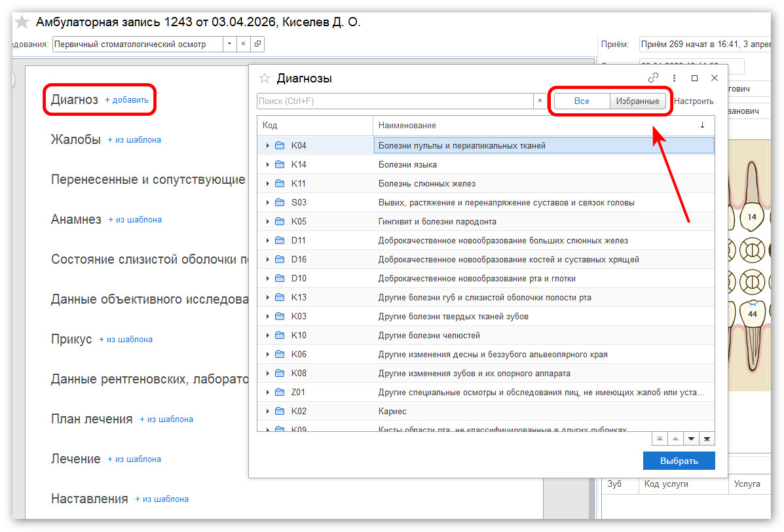Copy link to the Диагнозы window
The image size is (784, 532).
pyautogui.click(x=653, y=78)
